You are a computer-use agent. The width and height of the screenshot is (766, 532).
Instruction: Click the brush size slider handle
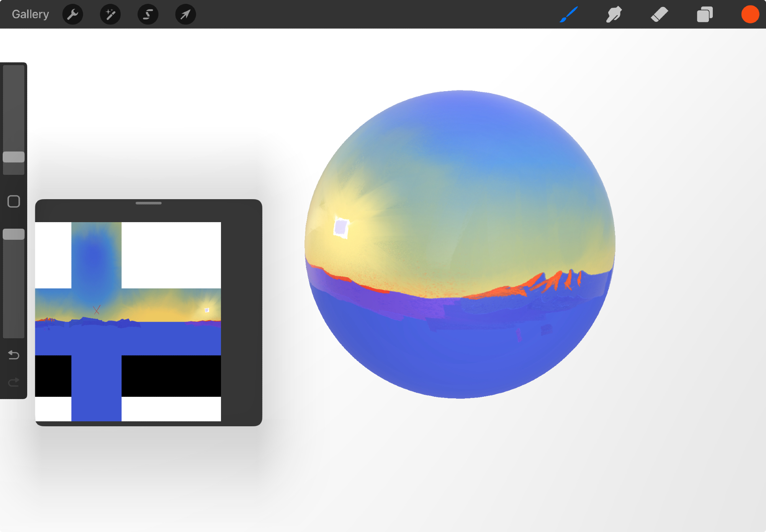tap(14, 157)
